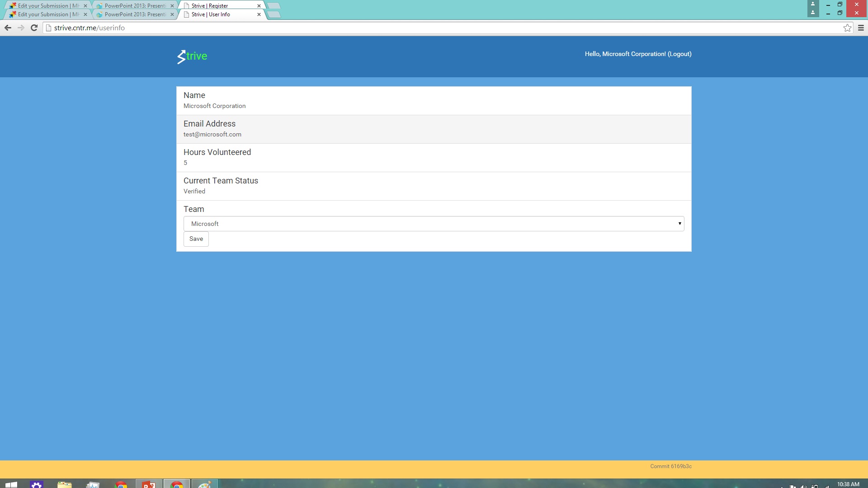Reload the Strive user info page

[34, 28]
